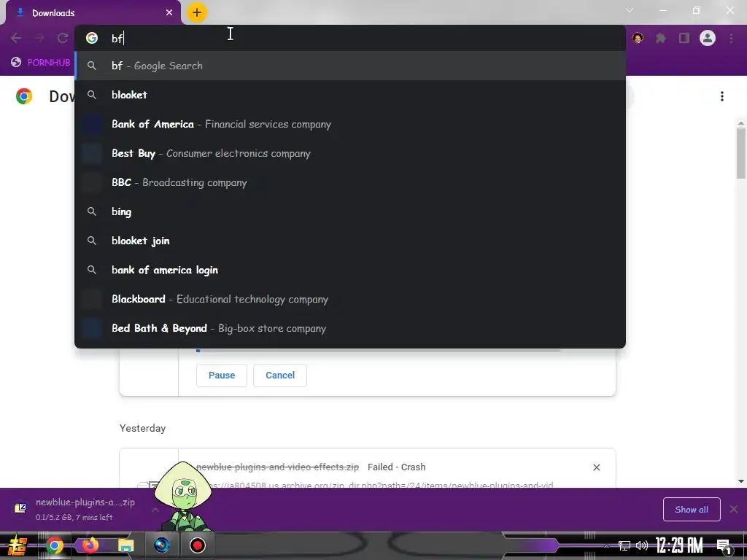747x560 pixels.
Task: Click the cookie-face extension icon in toolbar
Action: point(638,38)
